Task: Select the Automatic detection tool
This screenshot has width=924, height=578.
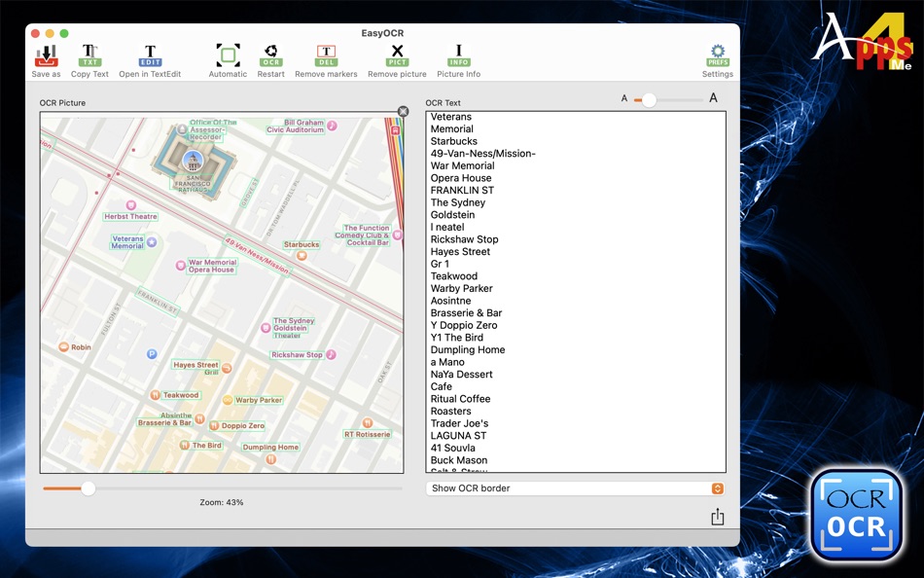Action: [x=228, y=56]
